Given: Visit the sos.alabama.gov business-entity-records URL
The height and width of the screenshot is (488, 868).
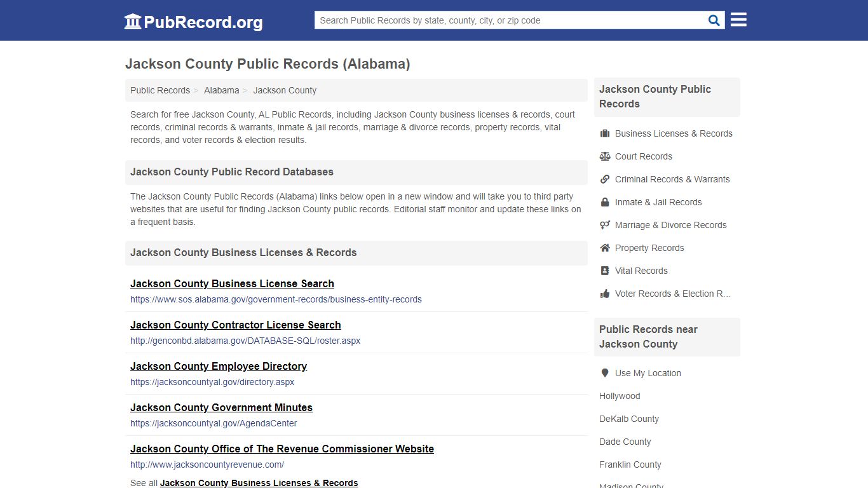Looking at the screenshot, I should pos(276,299).
